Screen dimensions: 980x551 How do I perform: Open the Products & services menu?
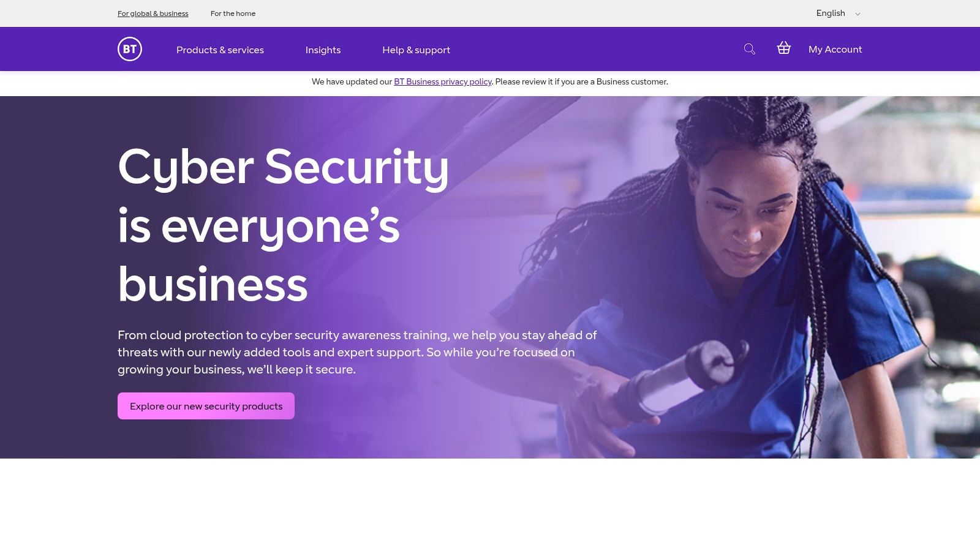tap(220, 50)
